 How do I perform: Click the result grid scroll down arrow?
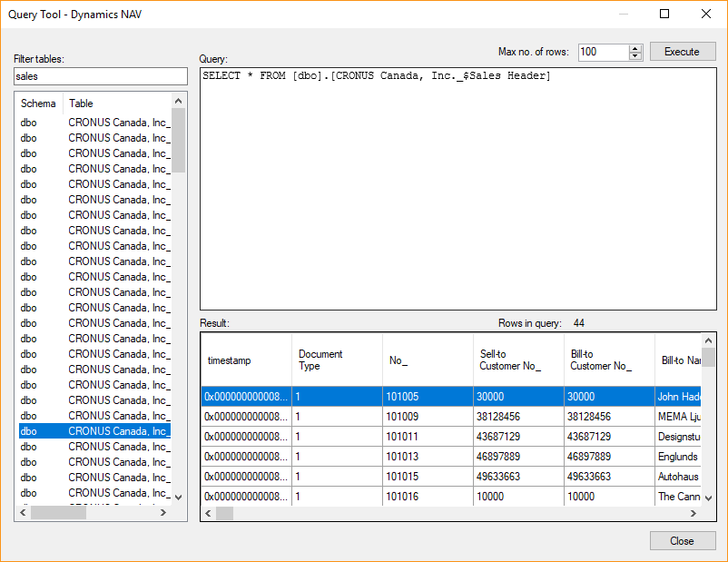pyautogui.click(x=708, y=498)
